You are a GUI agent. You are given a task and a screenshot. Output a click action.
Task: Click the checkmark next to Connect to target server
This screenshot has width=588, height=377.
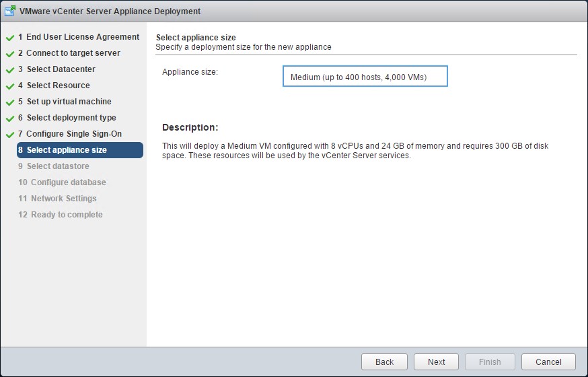[10, 54]
